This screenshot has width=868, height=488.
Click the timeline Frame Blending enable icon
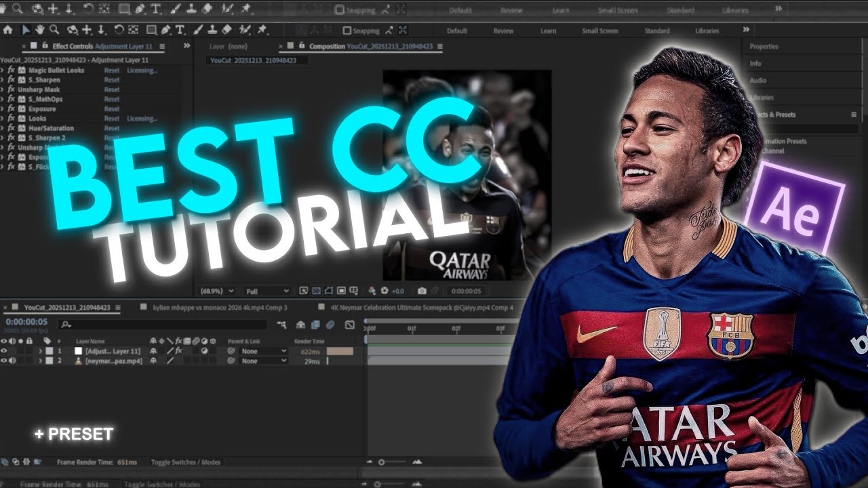click(x=315, y=325)
